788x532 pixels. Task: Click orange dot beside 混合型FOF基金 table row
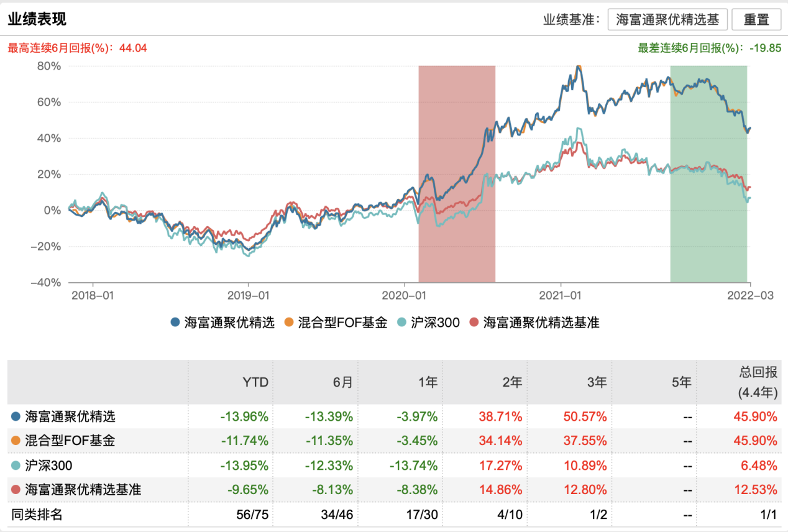(16, 441)
